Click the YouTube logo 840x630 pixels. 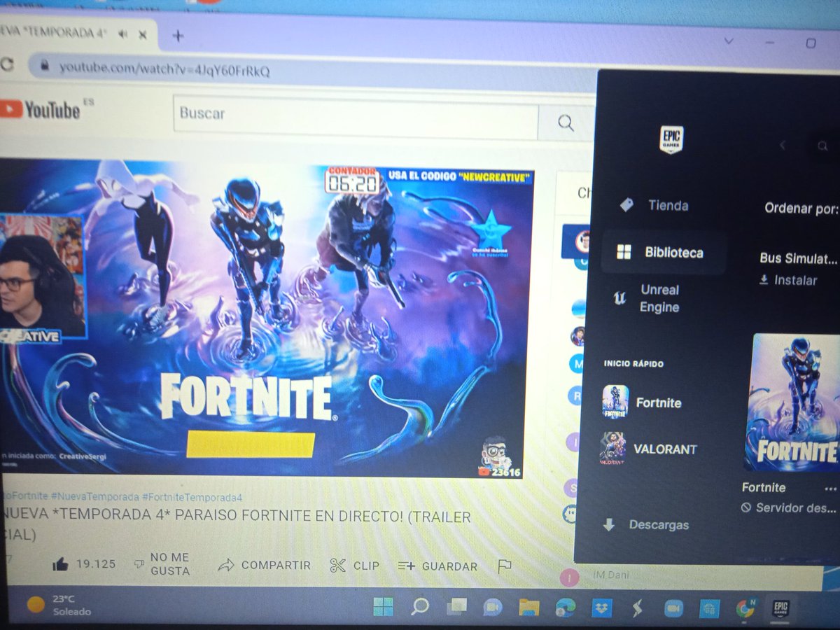[x=40, y=109]
